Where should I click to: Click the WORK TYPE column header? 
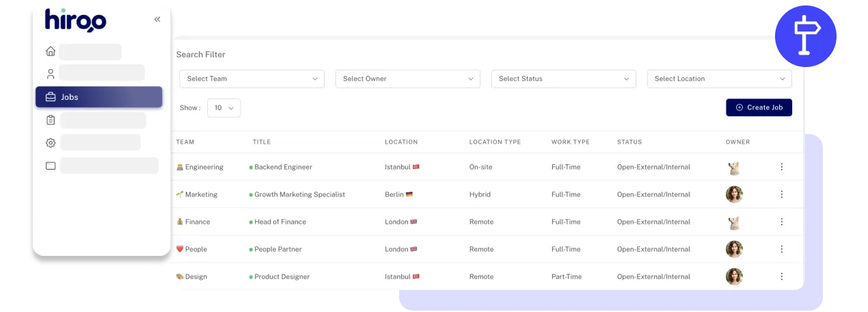point(571,142)
